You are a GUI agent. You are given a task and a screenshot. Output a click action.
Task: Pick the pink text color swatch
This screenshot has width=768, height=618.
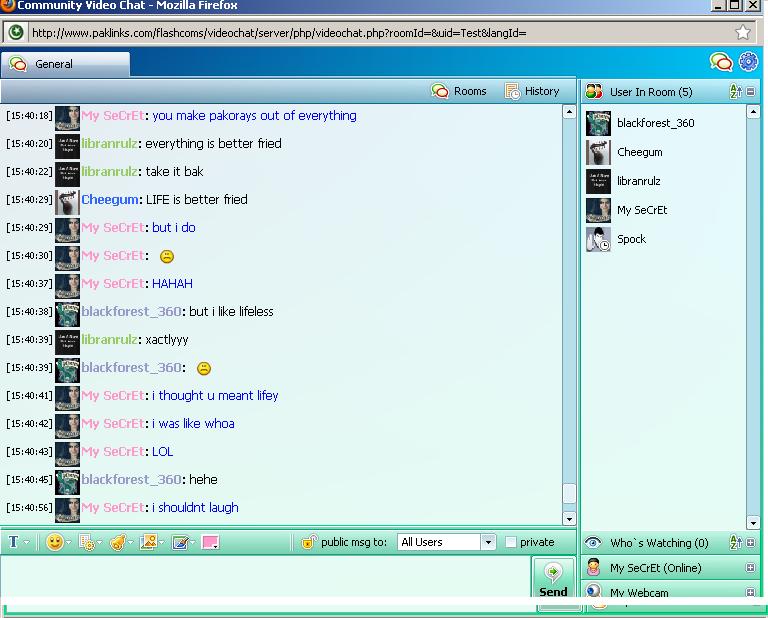coord(211,542)
